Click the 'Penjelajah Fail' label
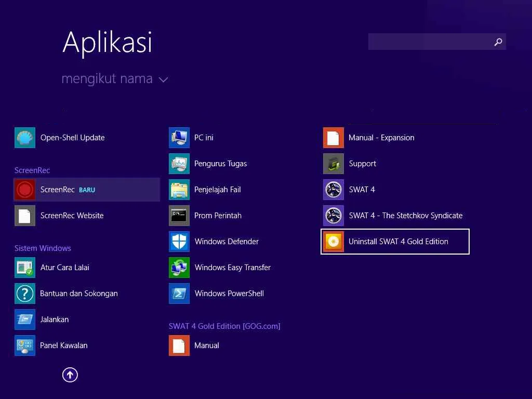532x399 pixels. coord(218,189)
